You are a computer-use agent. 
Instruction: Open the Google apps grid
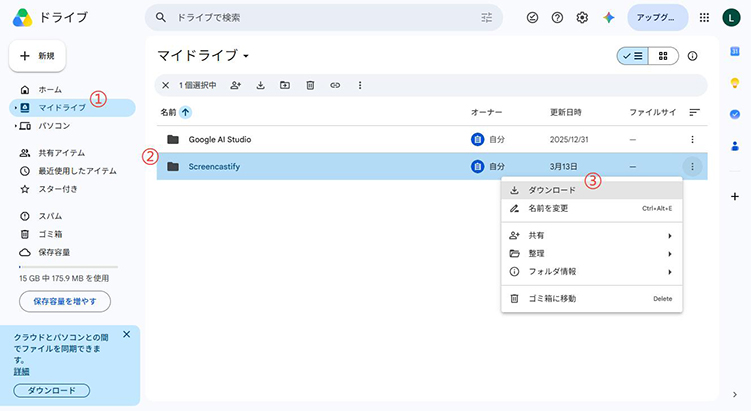click(x=704, y=18)
